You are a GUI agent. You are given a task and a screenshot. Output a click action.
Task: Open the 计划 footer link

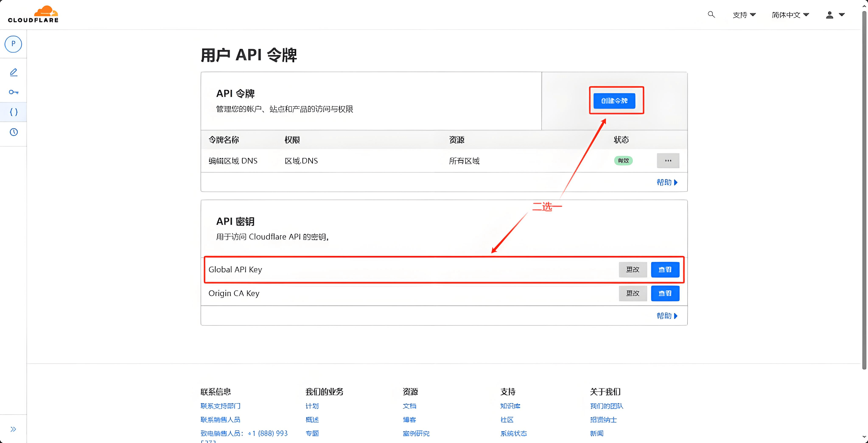[312, 406]
